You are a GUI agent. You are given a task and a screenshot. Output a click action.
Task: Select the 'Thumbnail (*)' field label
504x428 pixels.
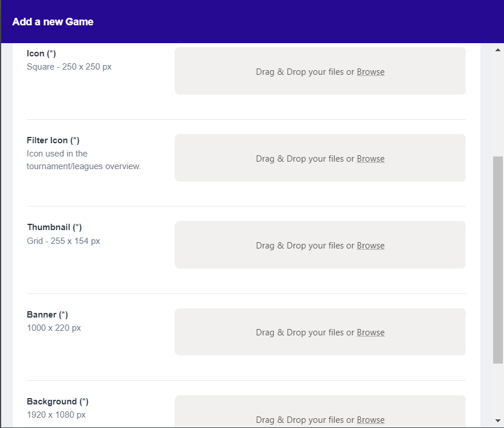55,227
